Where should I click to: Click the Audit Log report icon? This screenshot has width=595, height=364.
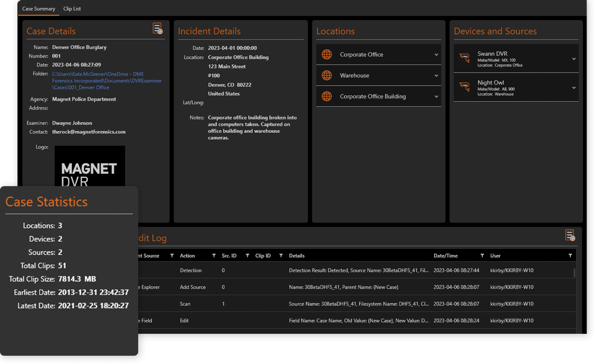click(x=570, y=235)
